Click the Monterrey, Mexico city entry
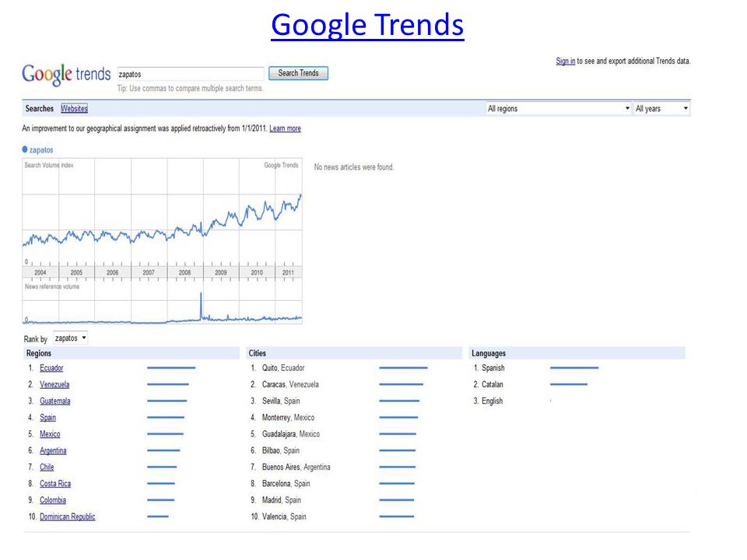Screen dimensions: 747x560 pos(288,418)
